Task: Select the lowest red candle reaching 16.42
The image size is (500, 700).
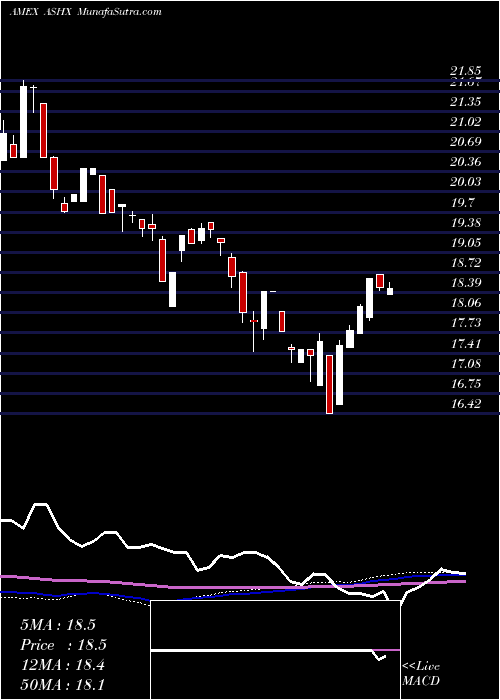Action: point(329,384)
